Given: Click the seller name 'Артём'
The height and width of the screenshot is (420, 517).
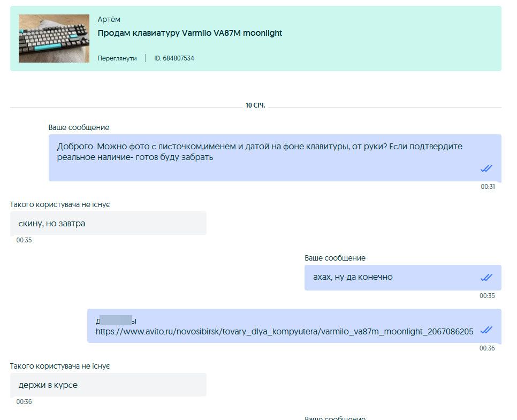Looking at the screenshot, I should (109, 19).
